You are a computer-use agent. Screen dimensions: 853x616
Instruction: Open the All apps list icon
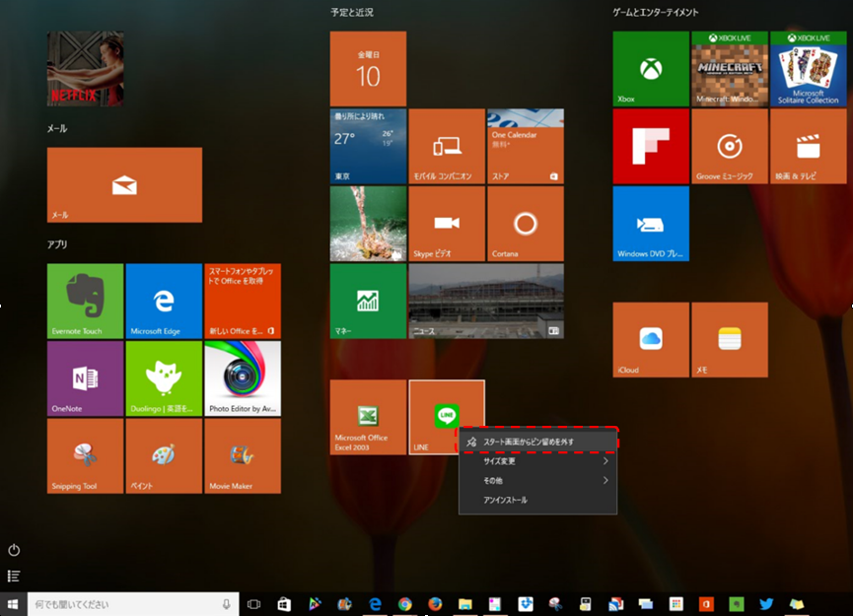click(x=14, y=576)
